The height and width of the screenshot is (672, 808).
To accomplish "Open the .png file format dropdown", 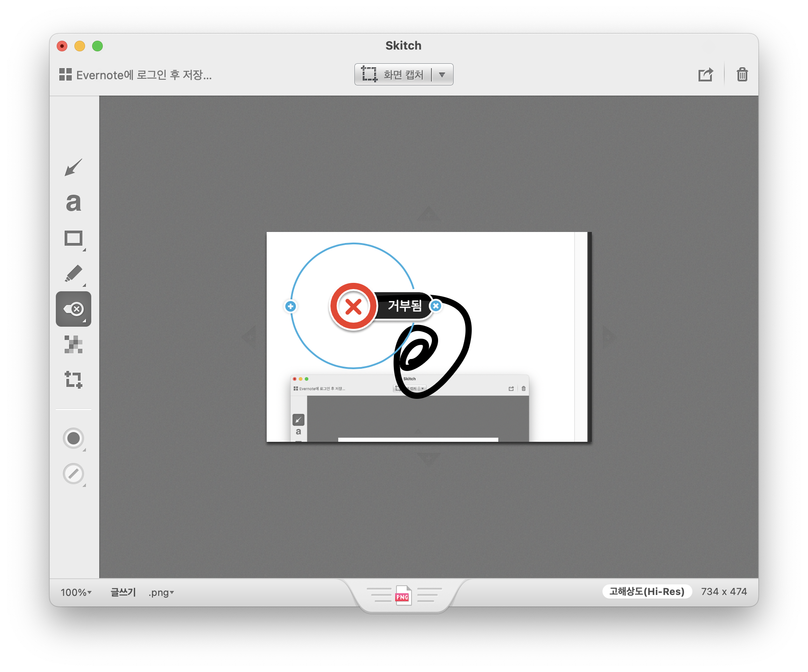I will click(x=161, y=592).
